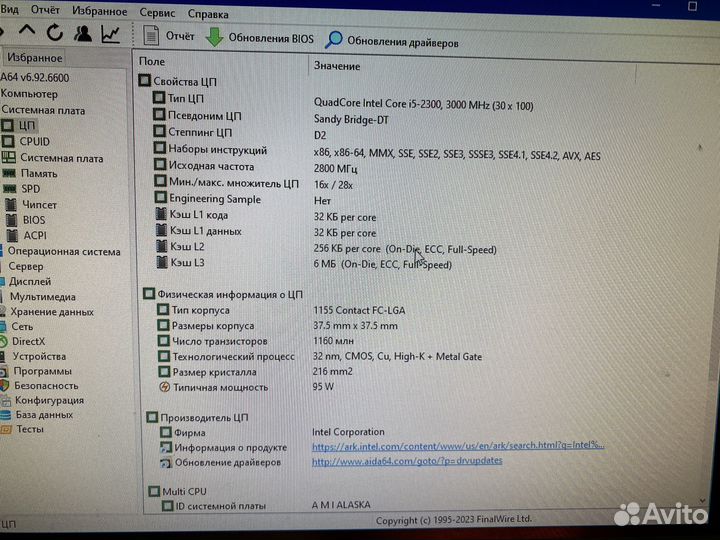Click the green BIOS update arrow icon
Image resolution: width=720 pixels, height=540 pixels.
[x=214, y=37]
